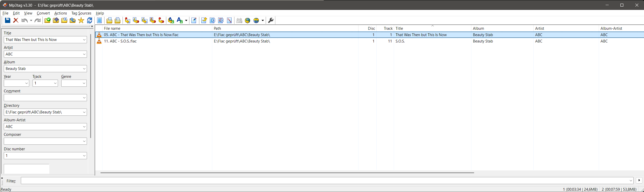Open the Tag to Tag converter
This screenshot has height=192, width=644.
coord(161,20)
